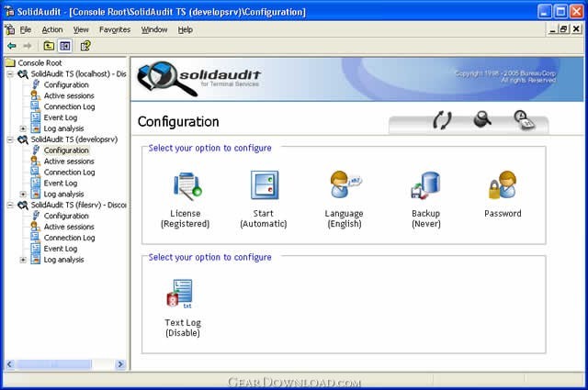Image resolution: width=588 pixels, height=390 pixels.
Task: Open the Favorites menu
Action: coord(115,29)
